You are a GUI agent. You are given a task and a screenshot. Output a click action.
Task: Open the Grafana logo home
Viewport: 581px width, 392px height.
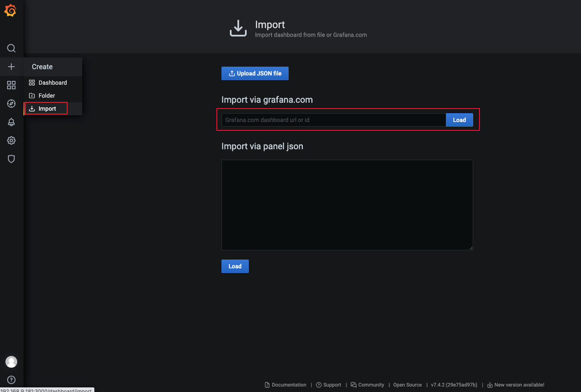click(x=10, y=10)
